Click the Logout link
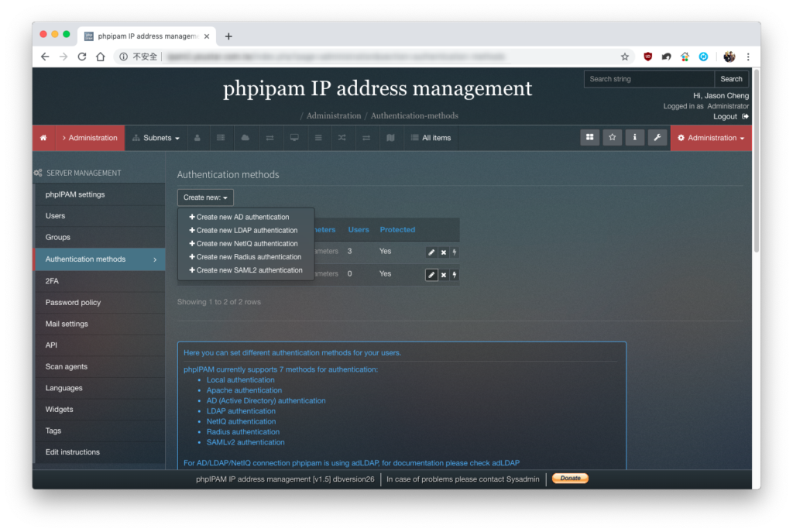 tap(730, 116)
